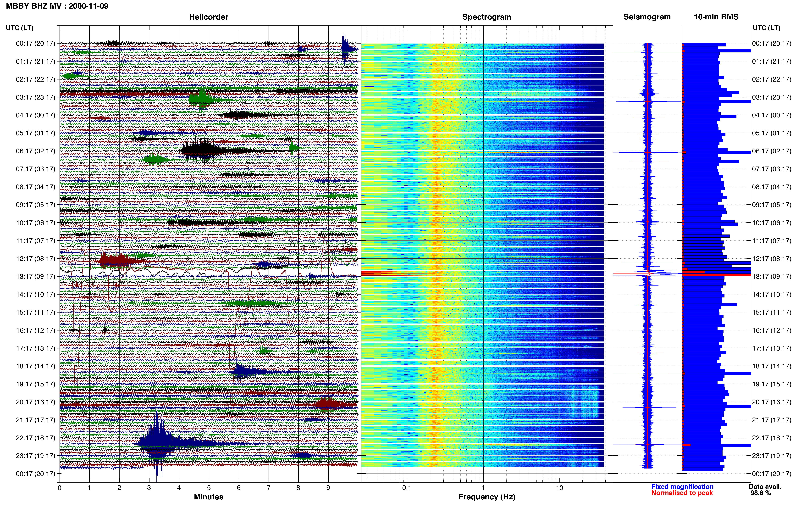Click the right '06:17 (02:17)' time label

click(772, 151)
